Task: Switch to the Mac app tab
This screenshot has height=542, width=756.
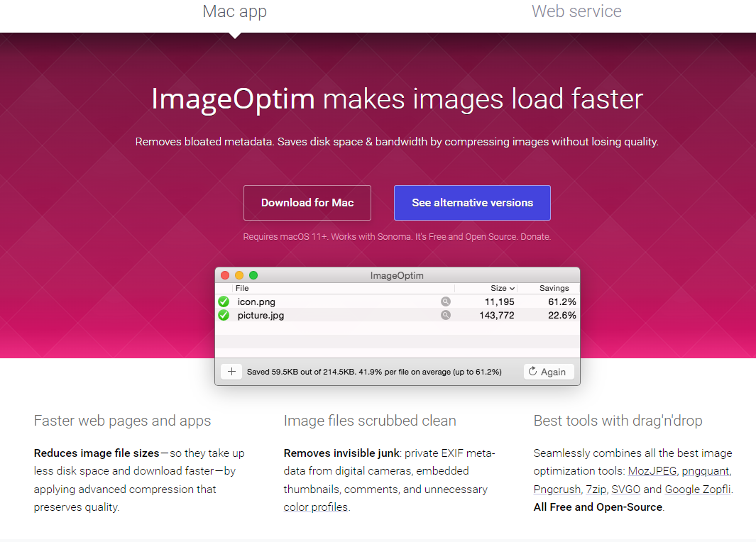Action: tap(234, 11)
